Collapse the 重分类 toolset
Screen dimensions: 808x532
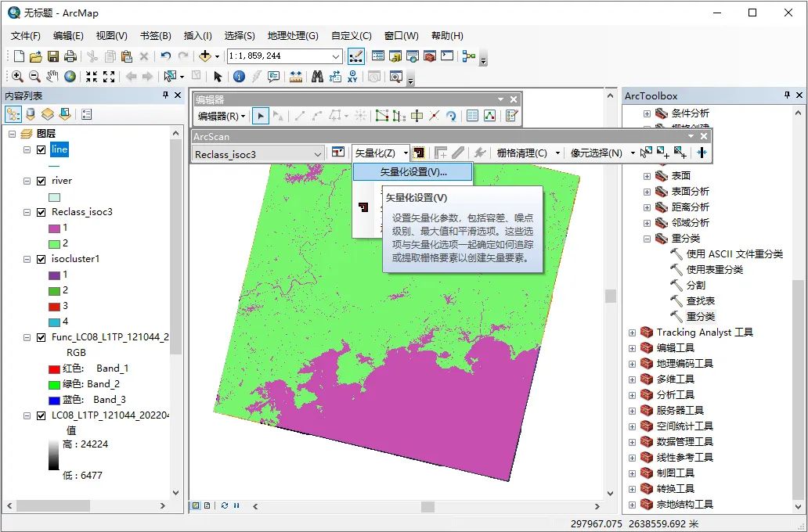coord(647,239)
